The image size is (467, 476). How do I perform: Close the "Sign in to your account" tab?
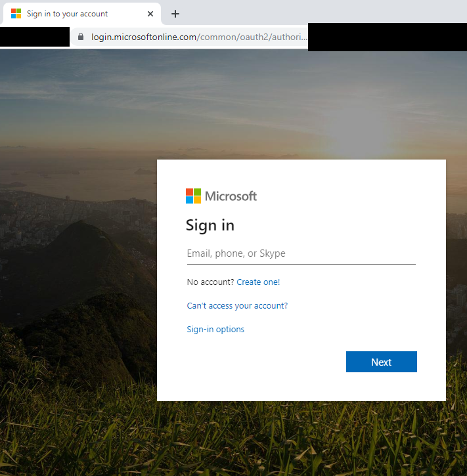coord(150,14)
